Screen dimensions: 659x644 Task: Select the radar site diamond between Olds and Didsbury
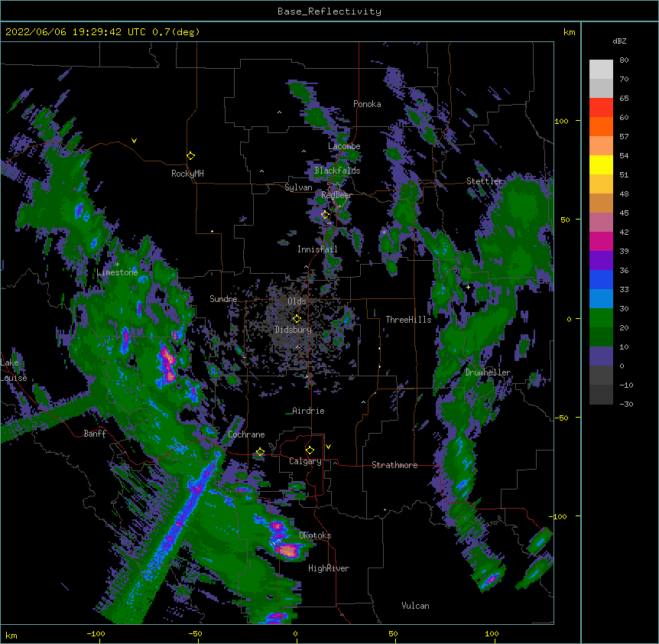[x=297, y=319]
